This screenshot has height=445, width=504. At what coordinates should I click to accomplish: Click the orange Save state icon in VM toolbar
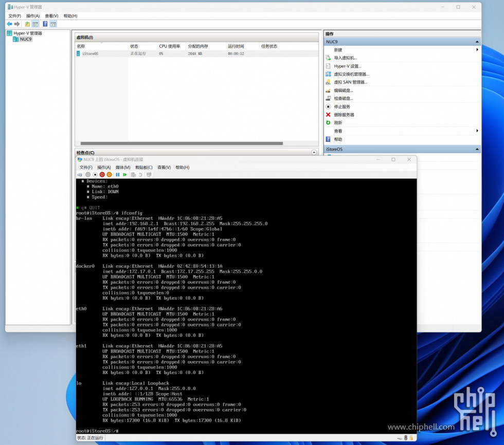[109, 175]
